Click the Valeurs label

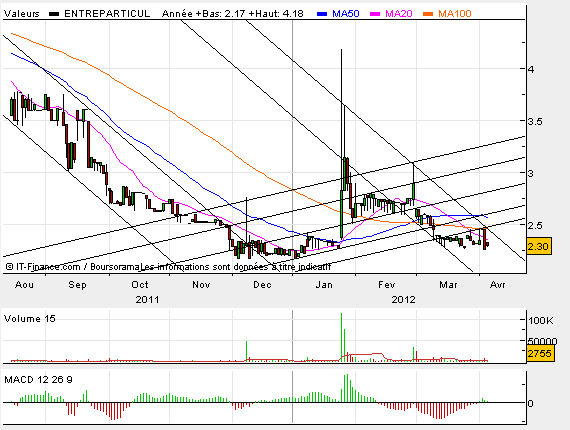point(21,14)
